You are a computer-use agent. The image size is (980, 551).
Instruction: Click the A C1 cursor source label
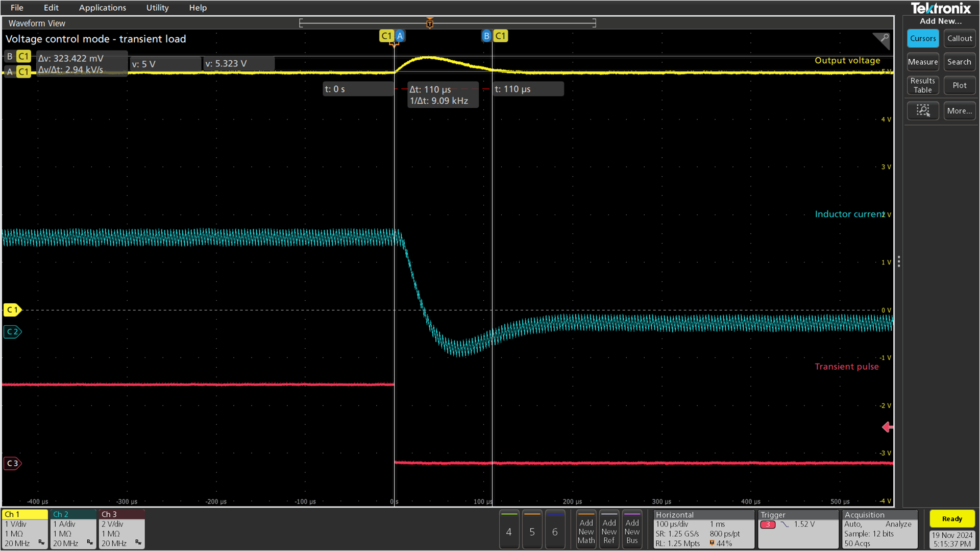click(x=18, y=71)
